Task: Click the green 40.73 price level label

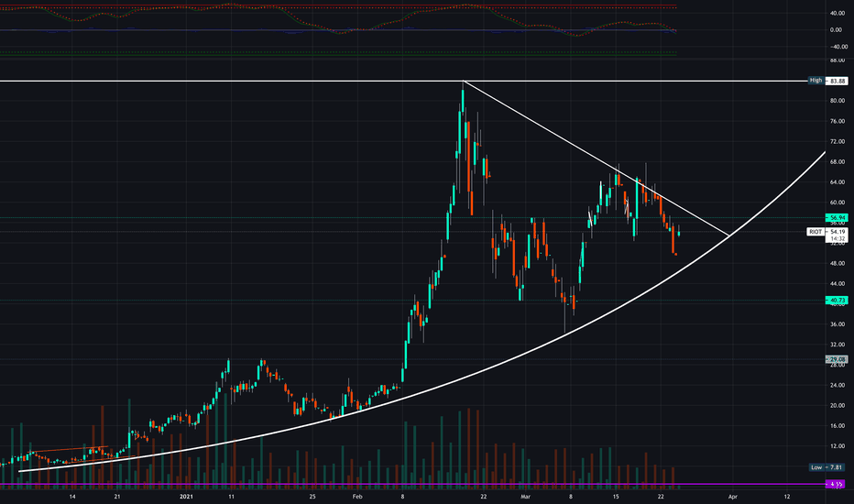Action: pos(837,301)
